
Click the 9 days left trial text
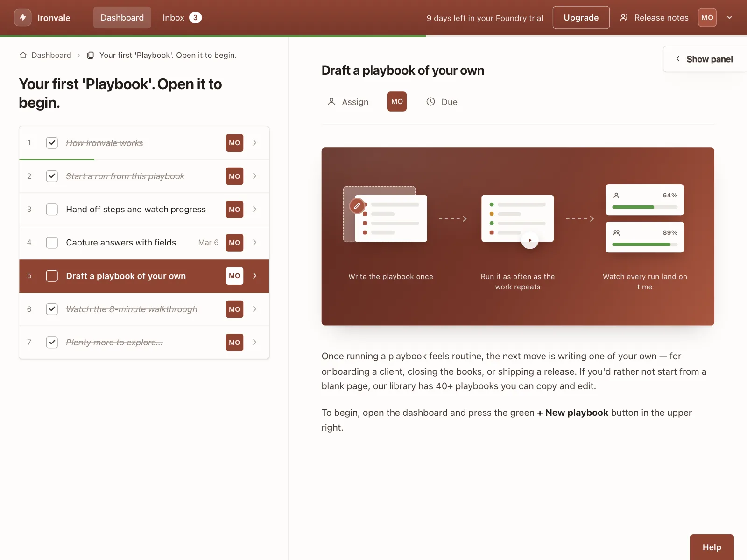coord(485,18)
